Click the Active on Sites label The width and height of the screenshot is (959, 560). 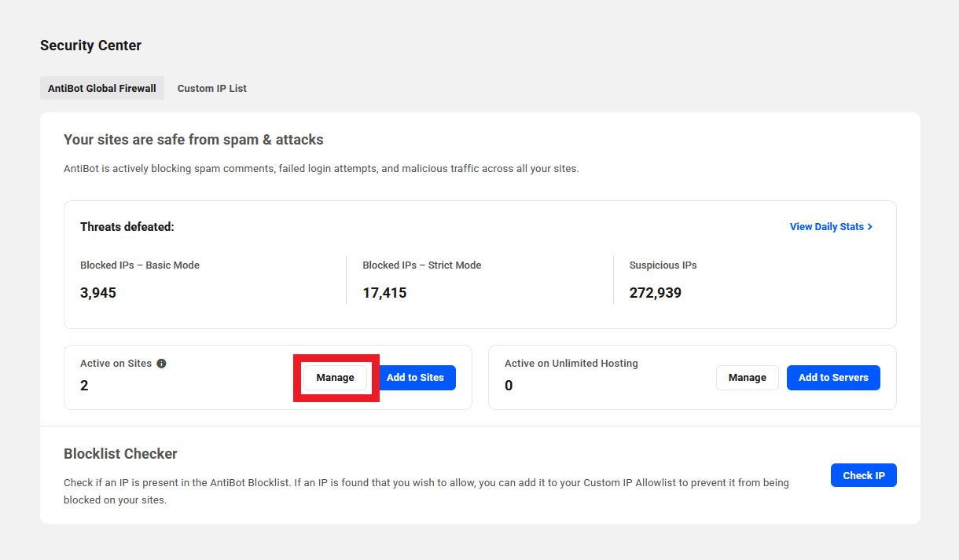(x=116, y=364)
